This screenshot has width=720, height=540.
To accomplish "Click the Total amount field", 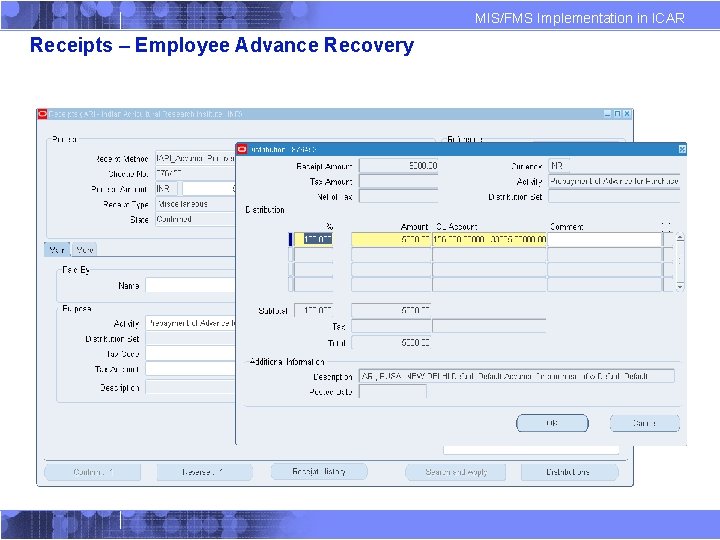I will coord(391,343).
